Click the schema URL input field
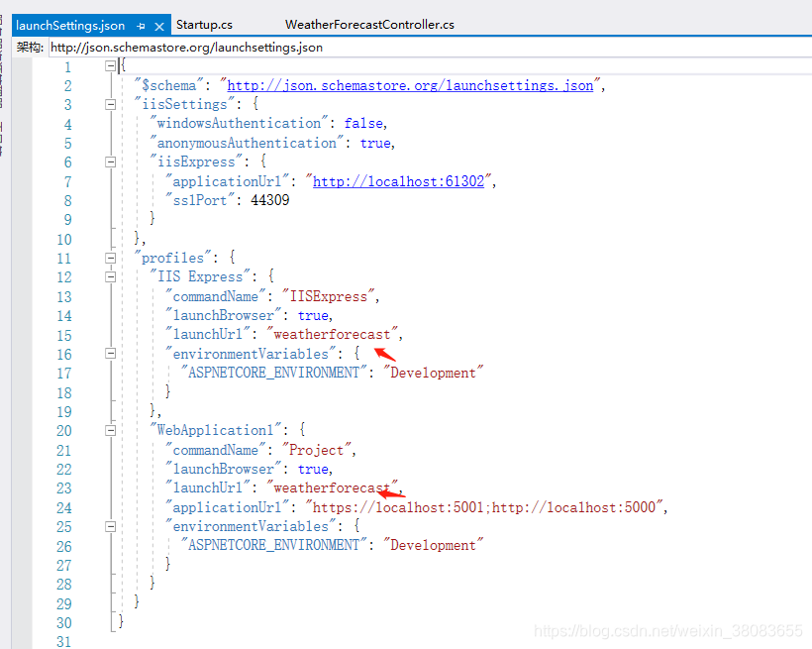 coord(430,48)
